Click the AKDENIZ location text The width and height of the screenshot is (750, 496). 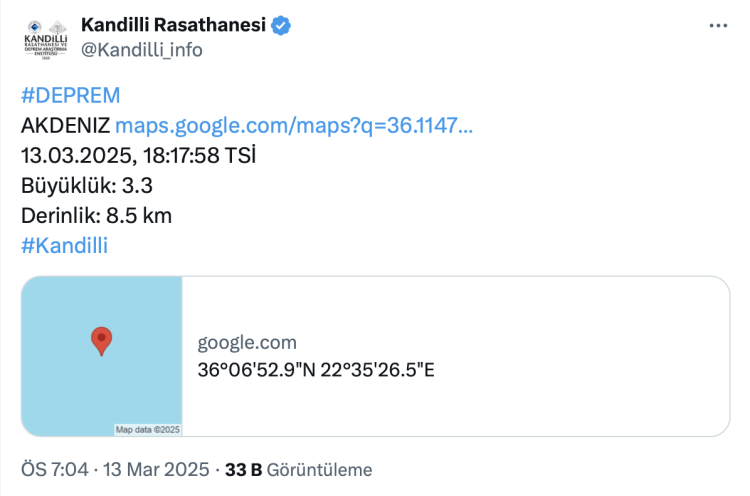coord(65,126)
